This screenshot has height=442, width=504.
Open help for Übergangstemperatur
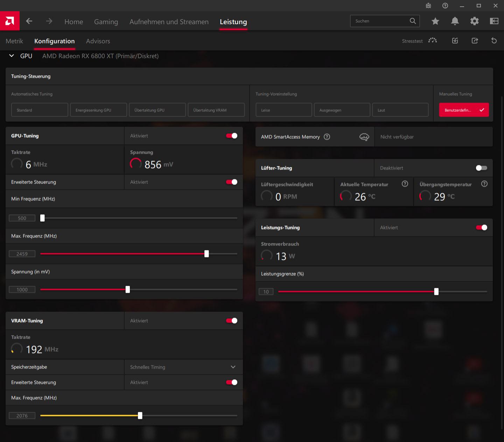pos(484,184)
